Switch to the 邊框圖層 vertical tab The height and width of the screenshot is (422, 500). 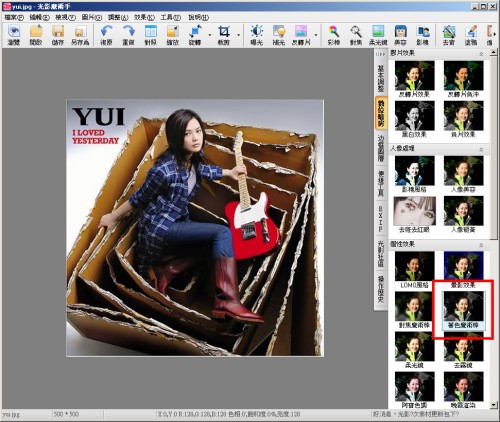click(381, 148)
